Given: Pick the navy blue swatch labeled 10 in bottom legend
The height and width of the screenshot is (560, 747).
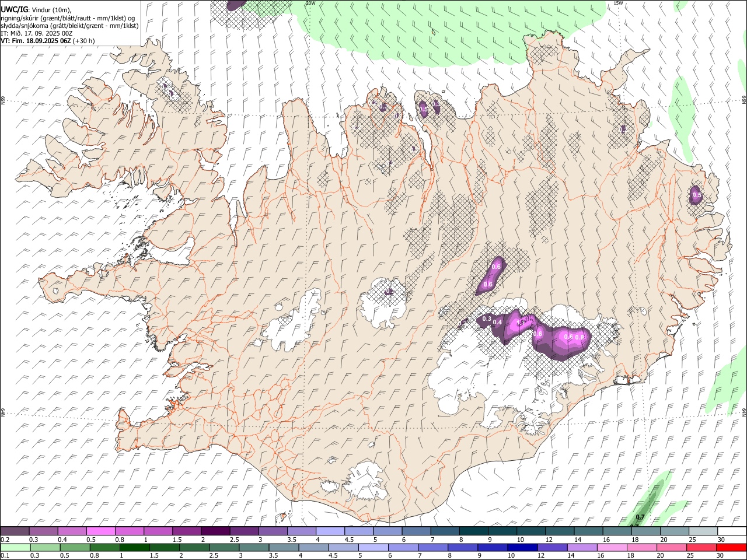Looking at the screenshot, I should click(x=522, y=547).
